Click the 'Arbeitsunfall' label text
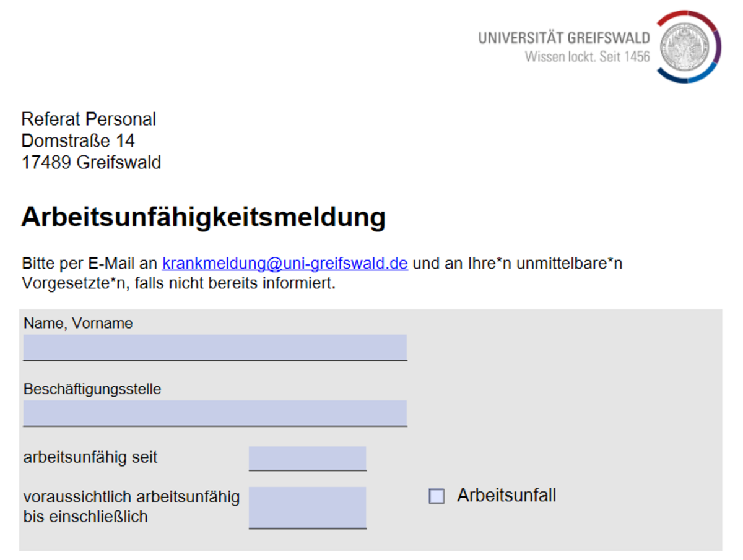 (x=506, y=496)
